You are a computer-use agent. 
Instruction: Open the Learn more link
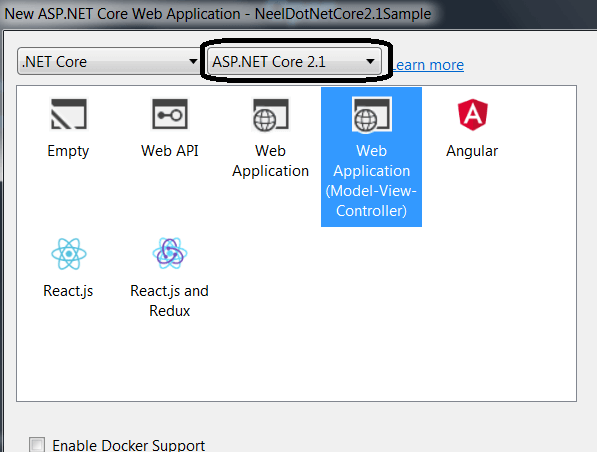coord(428,65)
